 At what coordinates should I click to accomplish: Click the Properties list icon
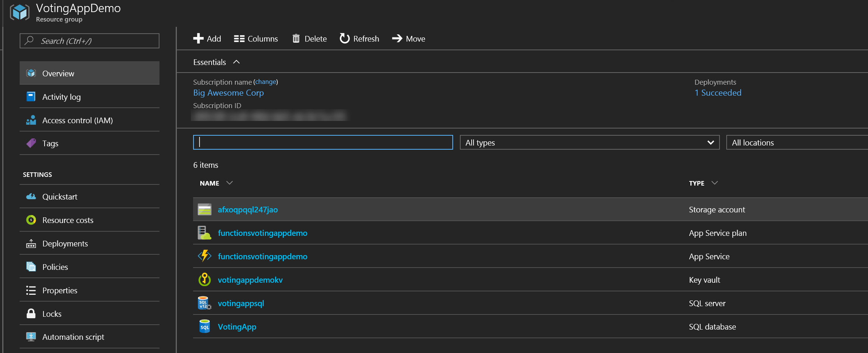point(31,290)
